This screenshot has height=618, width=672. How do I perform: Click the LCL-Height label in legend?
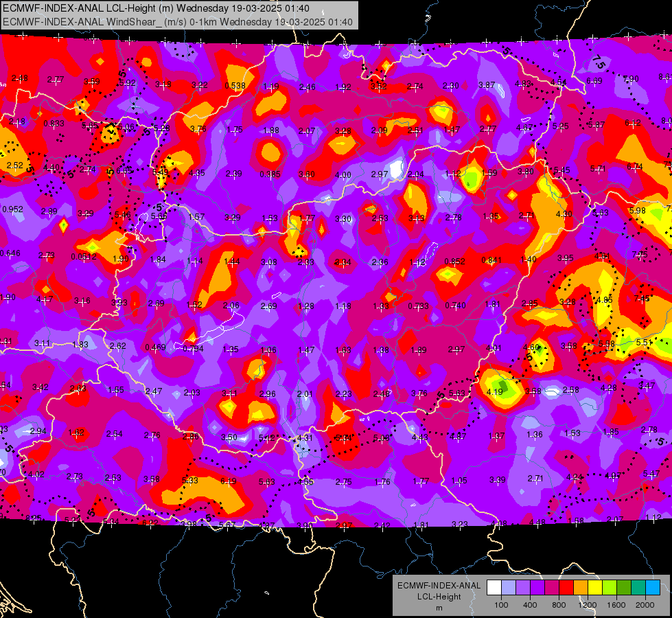(x=439, y=597)
